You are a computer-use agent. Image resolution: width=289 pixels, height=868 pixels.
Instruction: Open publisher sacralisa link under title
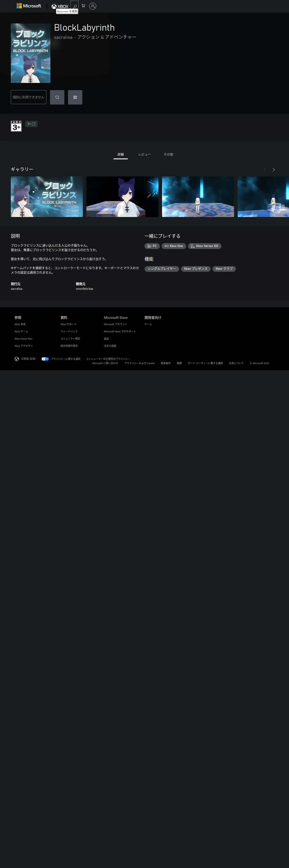(x=63, y=37)
